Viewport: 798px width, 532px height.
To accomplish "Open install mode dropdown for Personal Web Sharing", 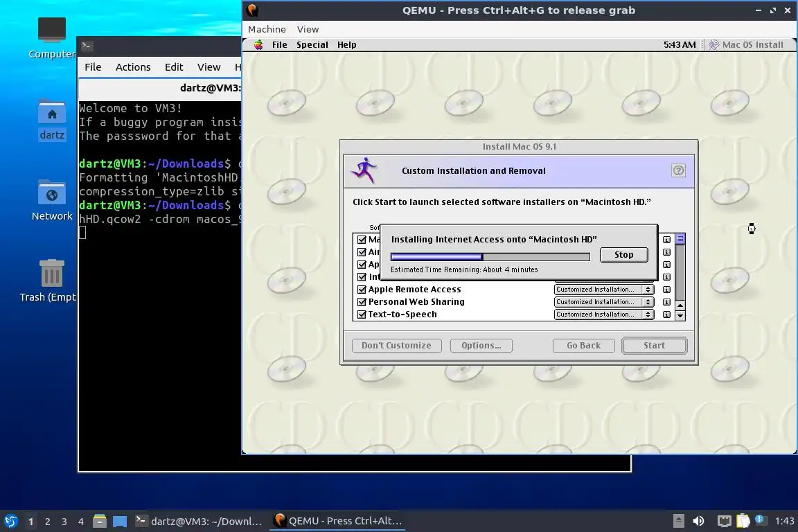I will click(603, 302).
